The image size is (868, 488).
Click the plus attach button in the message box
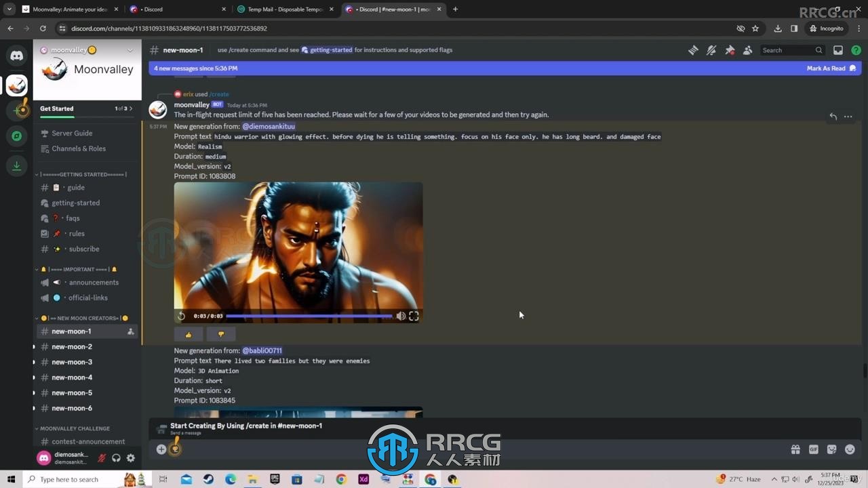click(161, 449)
